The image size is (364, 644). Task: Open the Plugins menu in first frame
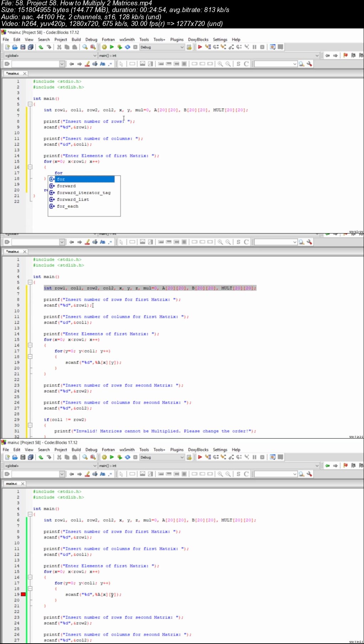click(x=177, y=39)
